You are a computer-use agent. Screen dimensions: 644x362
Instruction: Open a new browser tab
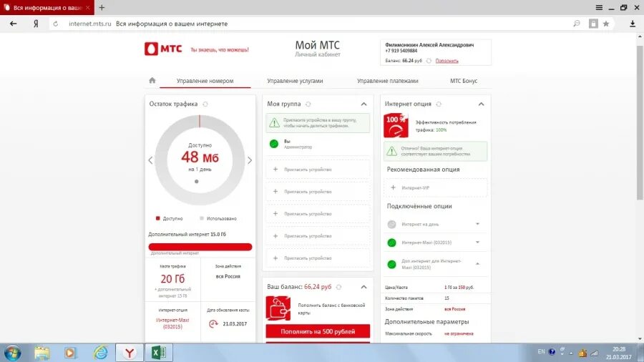point(102,7)
